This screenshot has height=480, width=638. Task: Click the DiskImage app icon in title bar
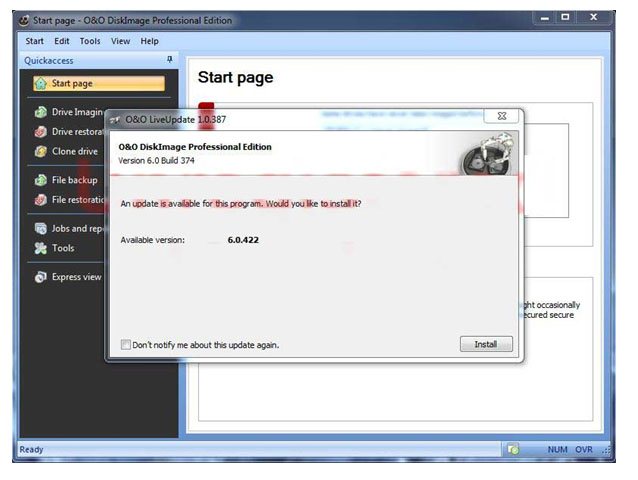tap(24, 20)
